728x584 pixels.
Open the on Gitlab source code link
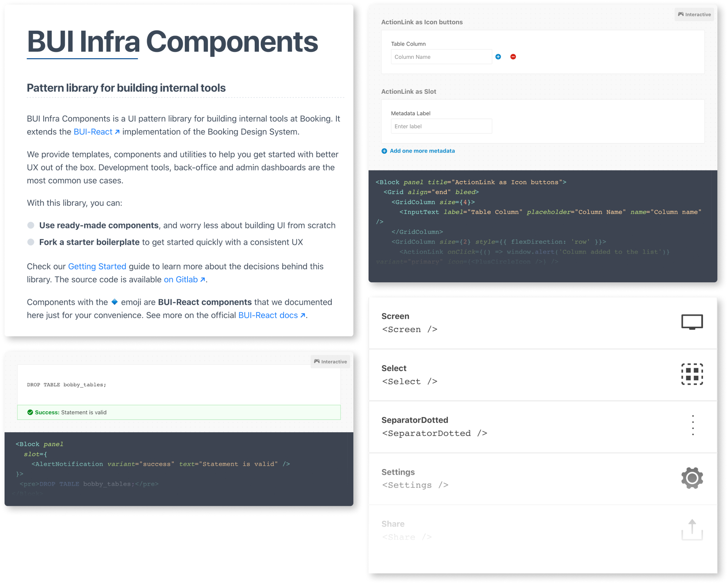pyautogui.click(x=182, y=279)
